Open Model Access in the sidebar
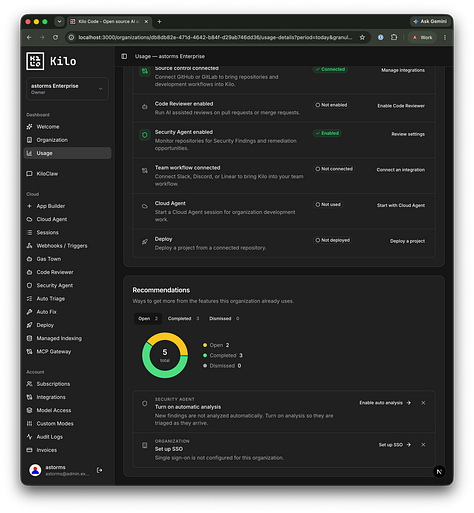The width and height of the screenshot is (474, 513). point(67,410)
